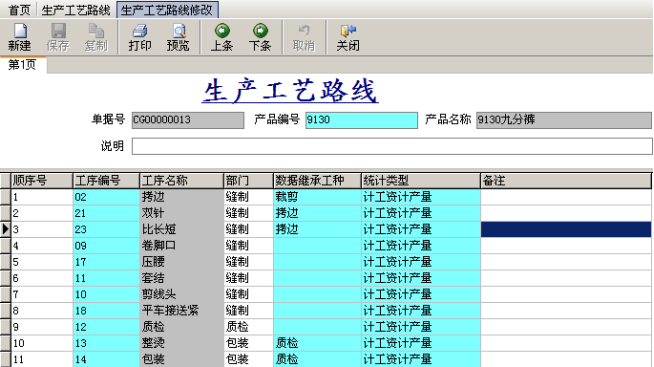The height and width of the screenshot is (367, 654).
Task: Click 工序编号 cell '14'
Action: click(x=106, y=359)
